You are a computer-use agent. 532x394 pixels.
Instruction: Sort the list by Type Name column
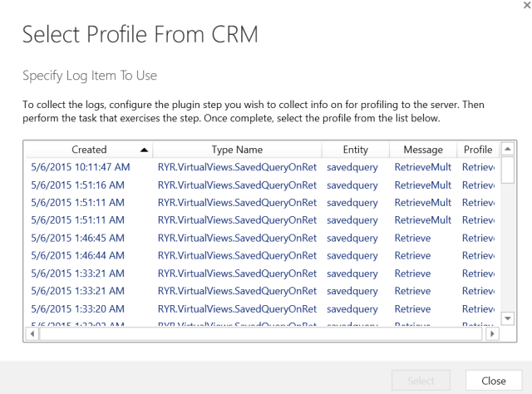click(x=237, y=150)
